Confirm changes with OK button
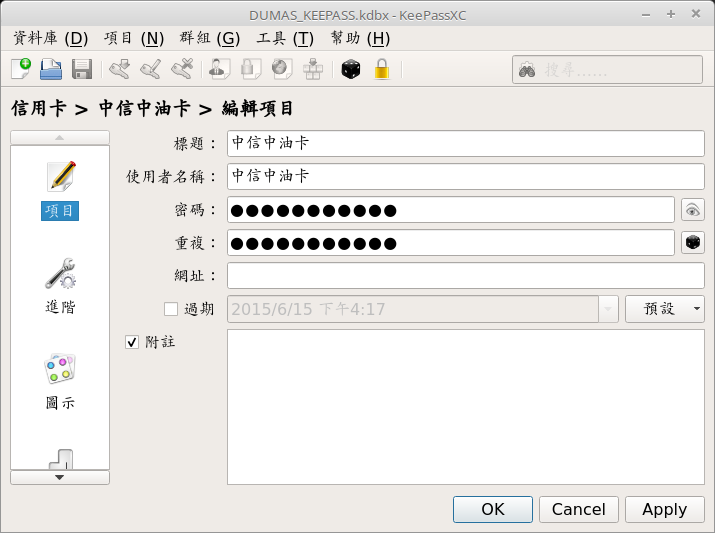 [493, 509]
